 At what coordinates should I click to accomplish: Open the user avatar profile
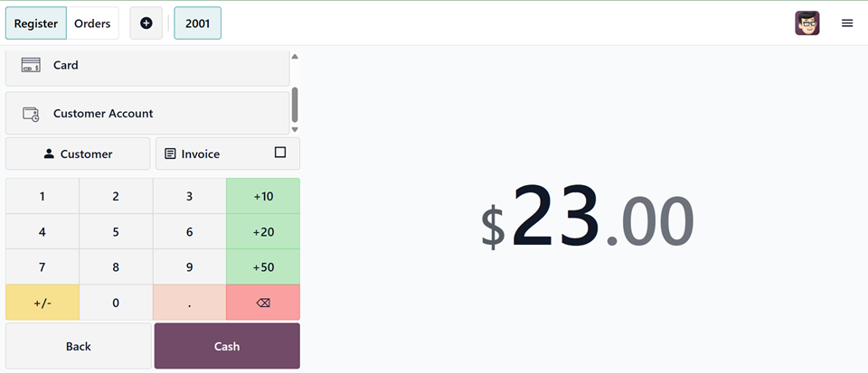[807, 23]
